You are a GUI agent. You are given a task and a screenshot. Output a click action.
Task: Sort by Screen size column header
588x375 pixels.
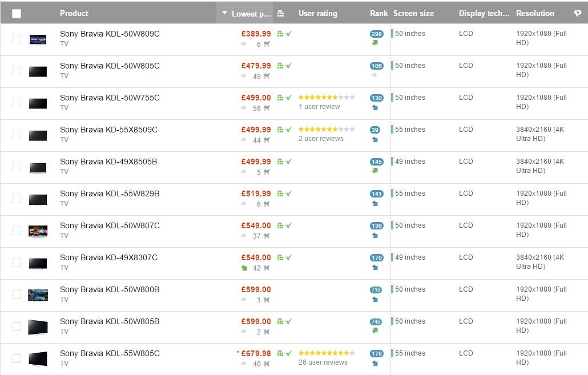coord(413,13)
